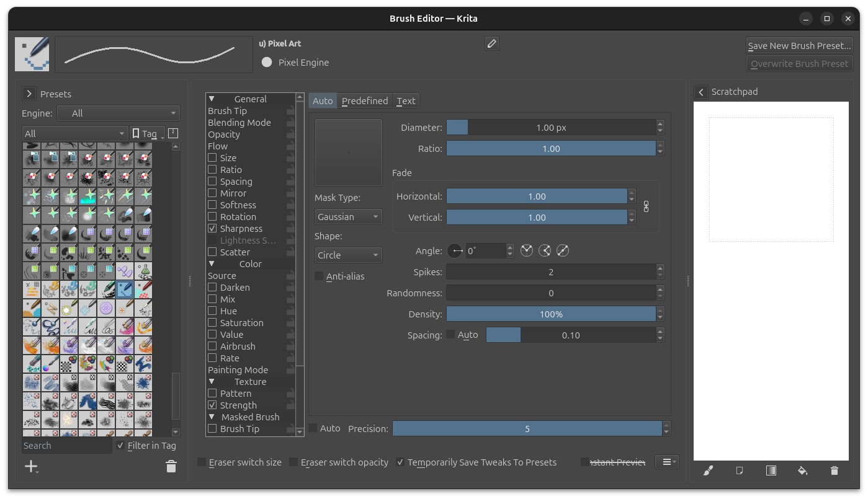Viewport: 868px width, 499px height.
Task: Collapse the Texture section
Action: [x=212, y=382]
